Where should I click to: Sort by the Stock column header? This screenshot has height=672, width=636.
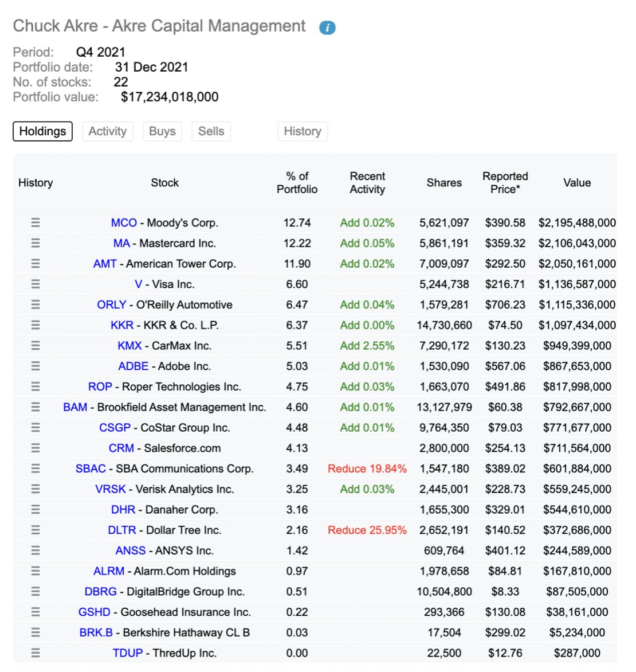point(164,182)
